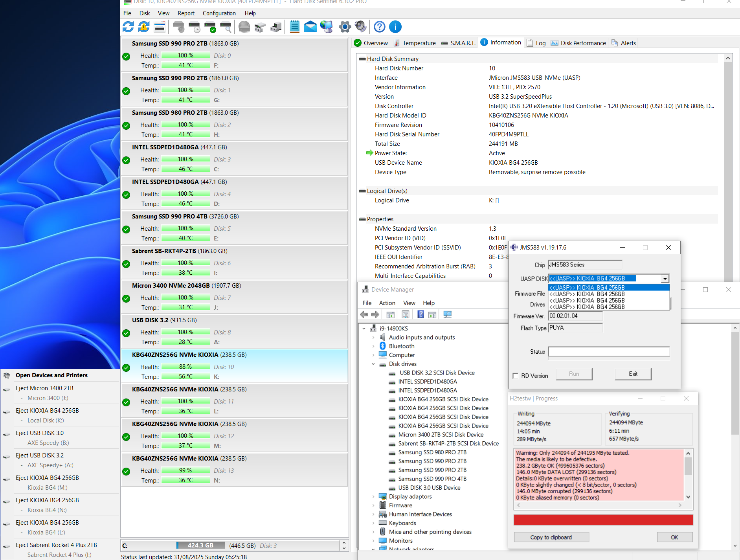Click the Refresh disks toolbar icon
The height and width of the screenshot is (560, 740).
128,27
